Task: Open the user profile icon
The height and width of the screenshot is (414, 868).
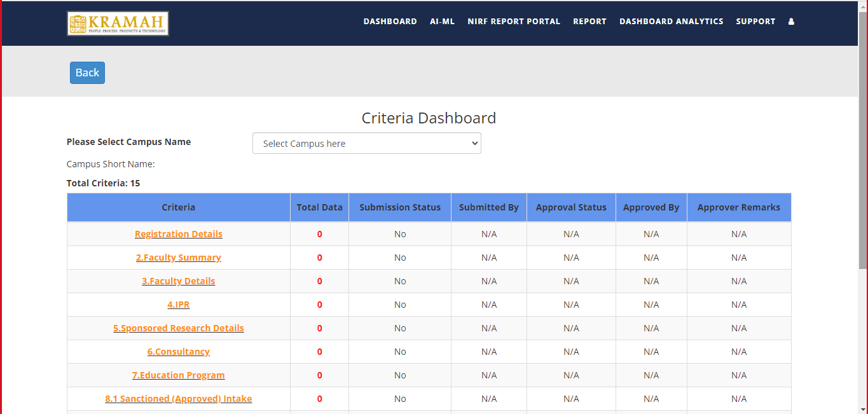Action: coord(791,22)
